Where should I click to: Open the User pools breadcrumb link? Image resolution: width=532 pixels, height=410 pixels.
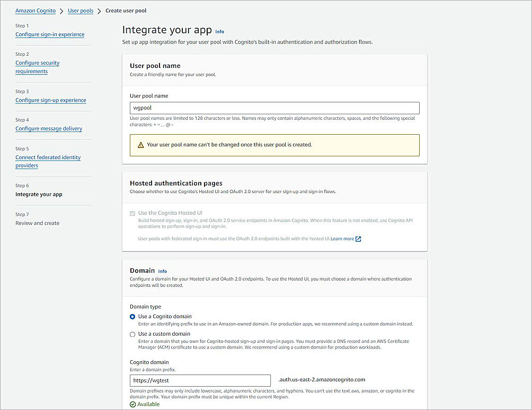click(81, 11)
